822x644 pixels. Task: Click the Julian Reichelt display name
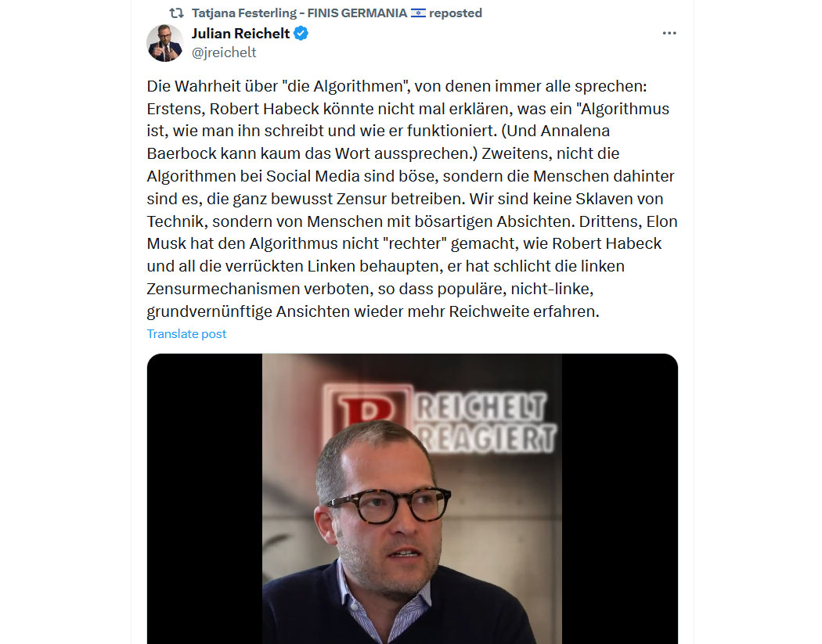click(240, 34)
